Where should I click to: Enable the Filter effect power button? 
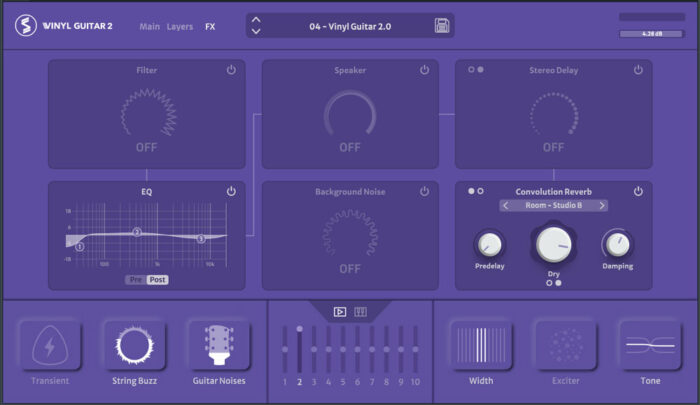click(231, 70)
